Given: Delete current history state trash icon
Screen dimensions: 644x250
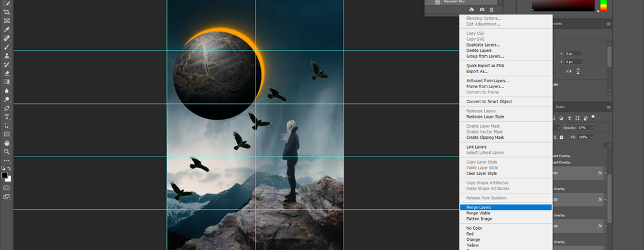Looking at the screenshot, I should coord(492,9).
